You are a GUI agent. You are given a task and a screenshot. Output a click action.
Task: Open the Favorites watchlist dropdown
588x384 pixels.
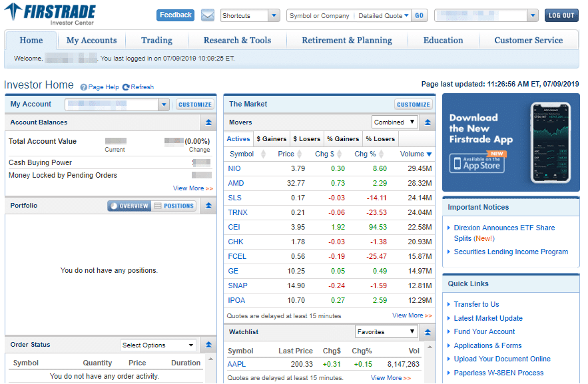[386, 331]
